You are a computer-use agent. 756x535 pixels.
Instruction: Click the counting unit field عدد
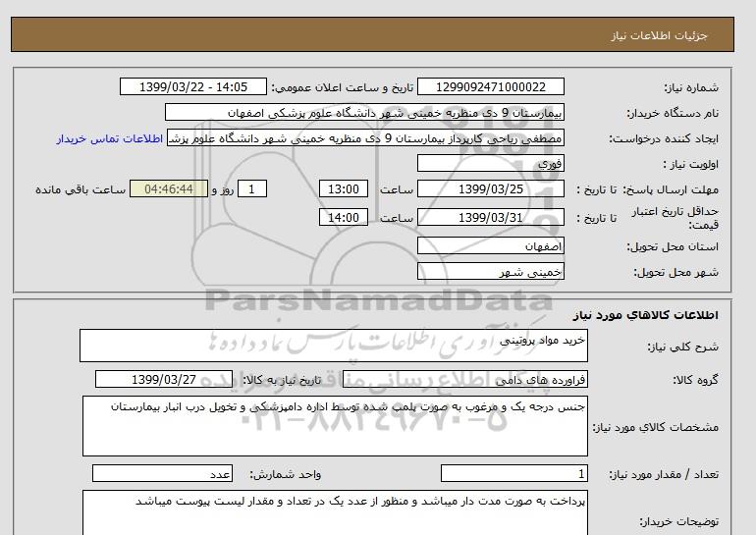pos(162,474)
